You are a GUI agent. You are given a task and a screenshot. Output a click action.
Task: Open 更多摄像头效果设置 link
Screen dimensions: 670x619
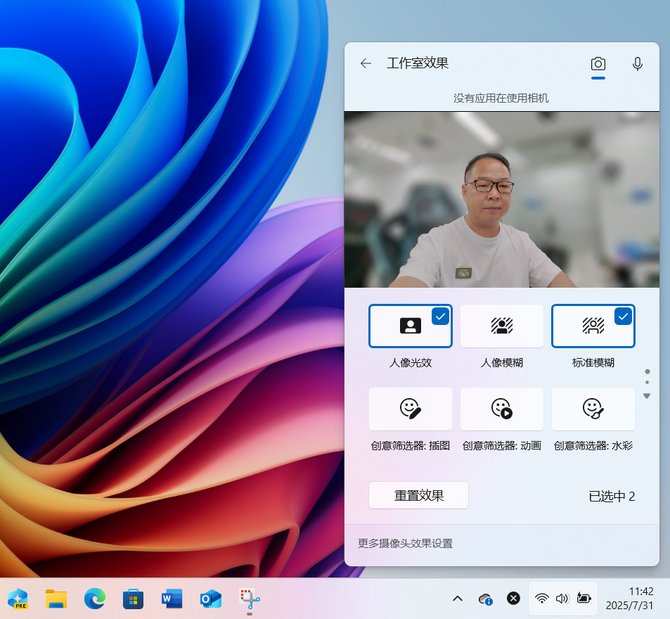click(405, 543)
